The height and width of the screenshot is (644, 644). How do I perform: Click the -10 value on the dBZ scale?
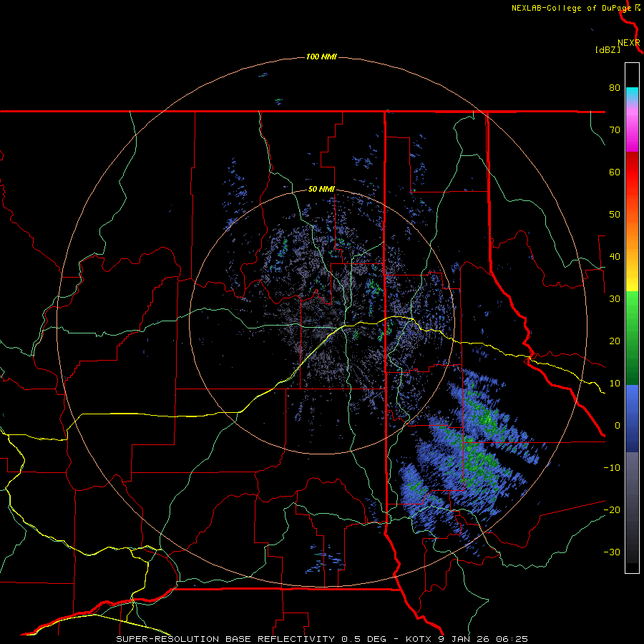[x=612, y=468]
